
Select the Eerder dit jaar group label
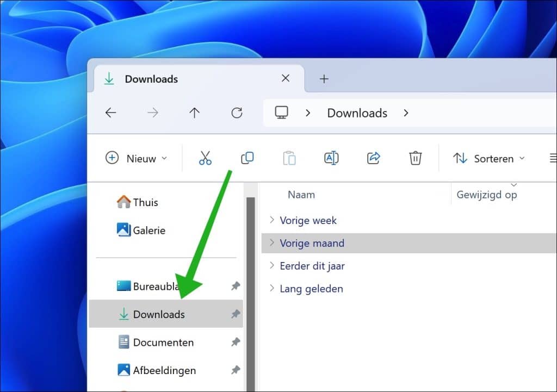click(312, 266)
